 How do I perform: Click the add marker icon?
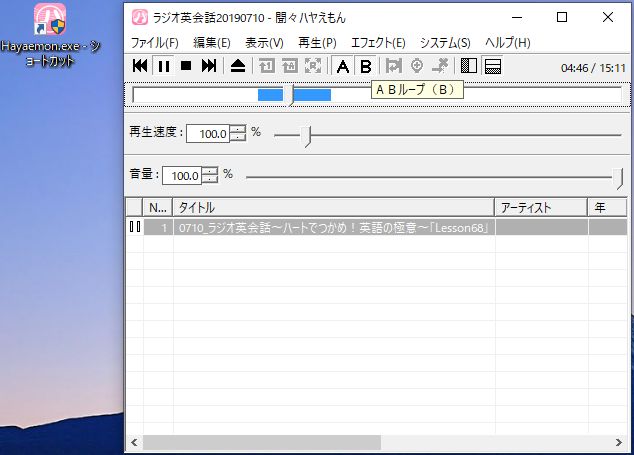click(x=416, y=66)
